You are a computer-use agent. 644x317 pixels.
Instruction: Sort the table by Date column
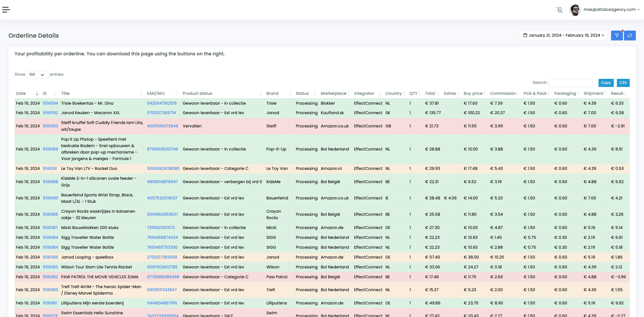pos(27,93)
